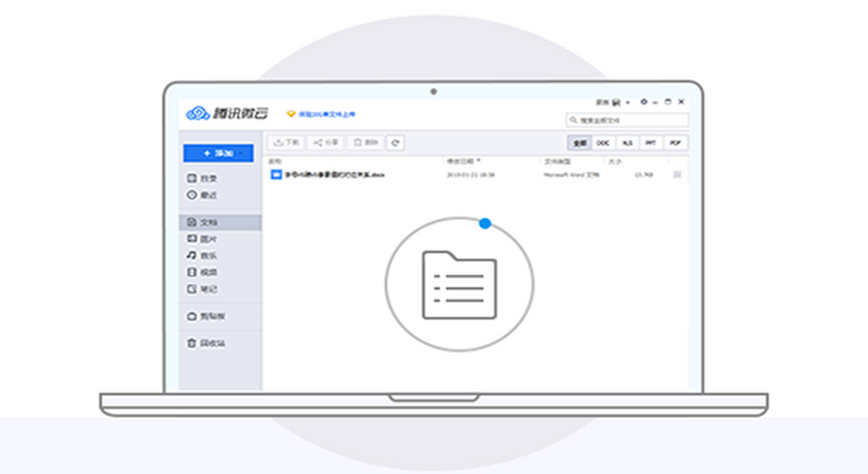
Task: Open the user account dropdown menu
Action: pyautogui.click(x=613, y=102)
